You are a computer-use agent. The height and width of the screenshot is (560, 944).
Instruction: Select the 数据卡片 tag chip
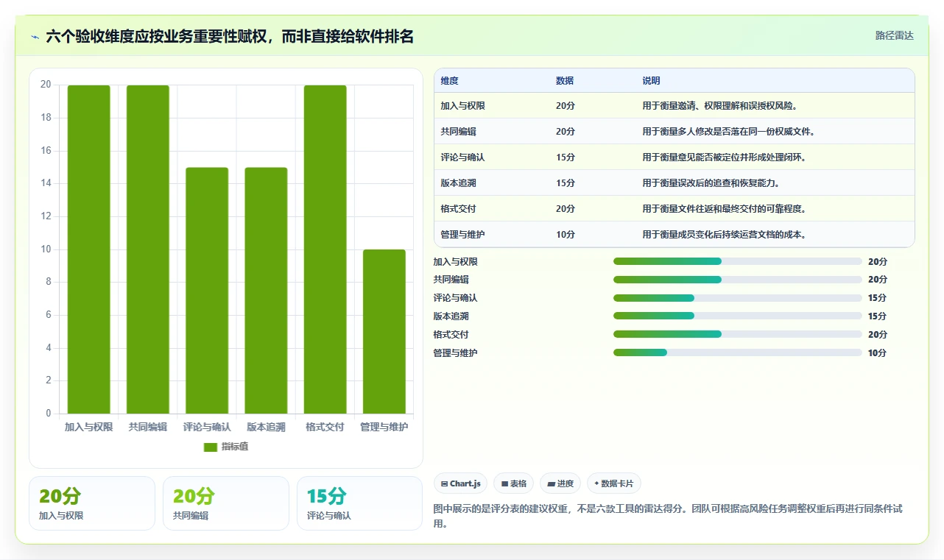(x=613, y=483)
